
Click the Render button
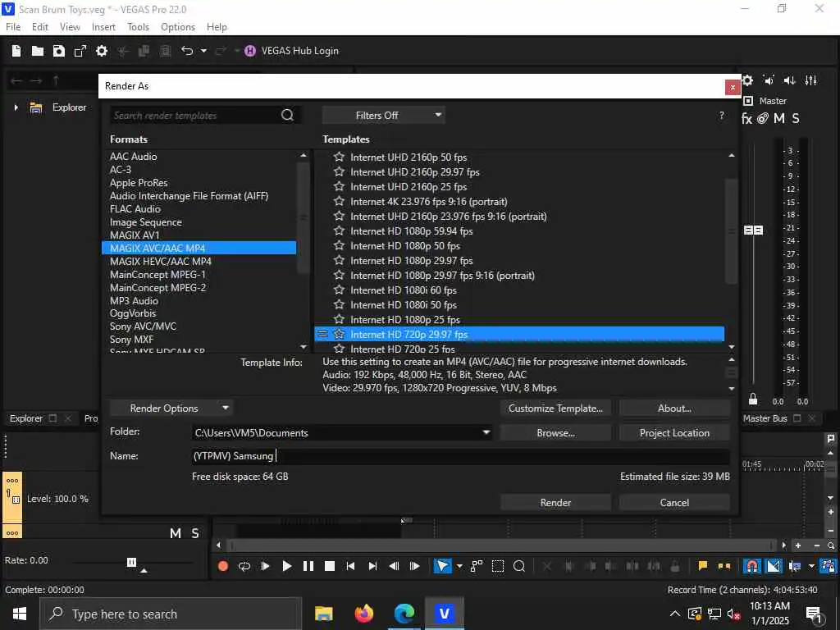[555, 503]
